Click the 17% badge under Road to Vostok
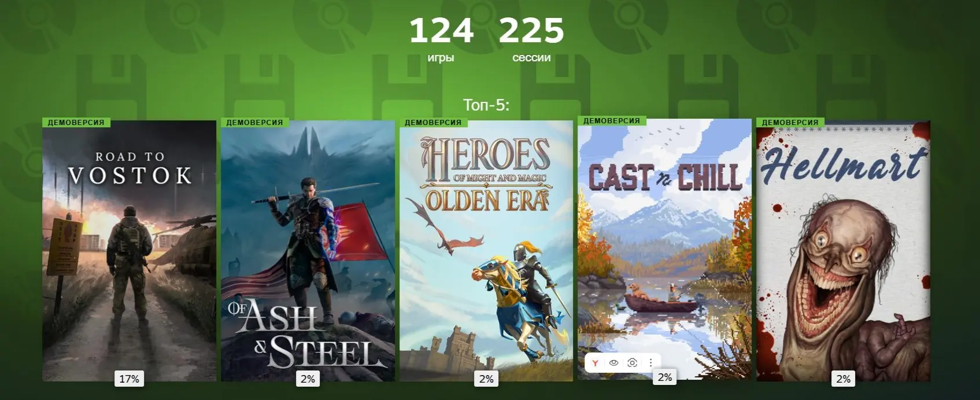Image resolution: width=980 pixels, height=400 pixels. (129, 379)
